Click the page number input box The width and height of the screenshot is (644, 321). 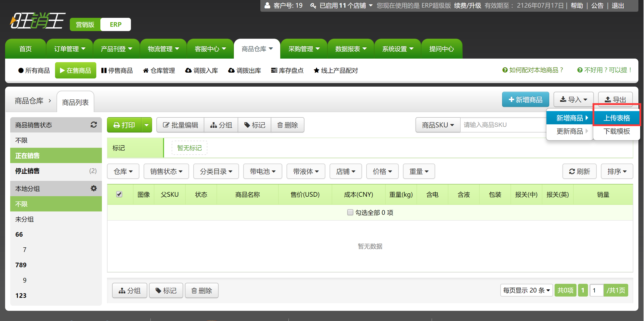pos(596,290)
